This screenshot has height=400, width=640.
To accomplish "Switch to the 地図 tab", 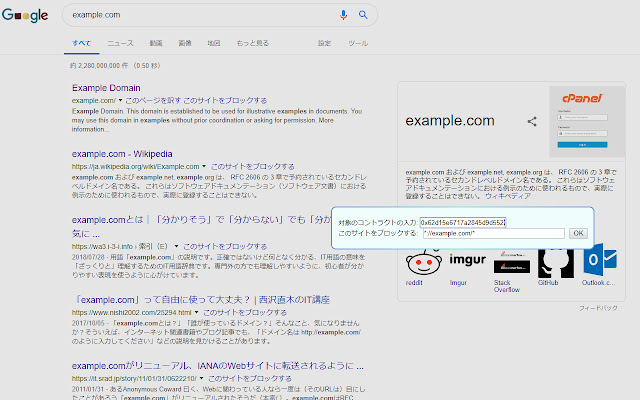I will click(213, 43).
